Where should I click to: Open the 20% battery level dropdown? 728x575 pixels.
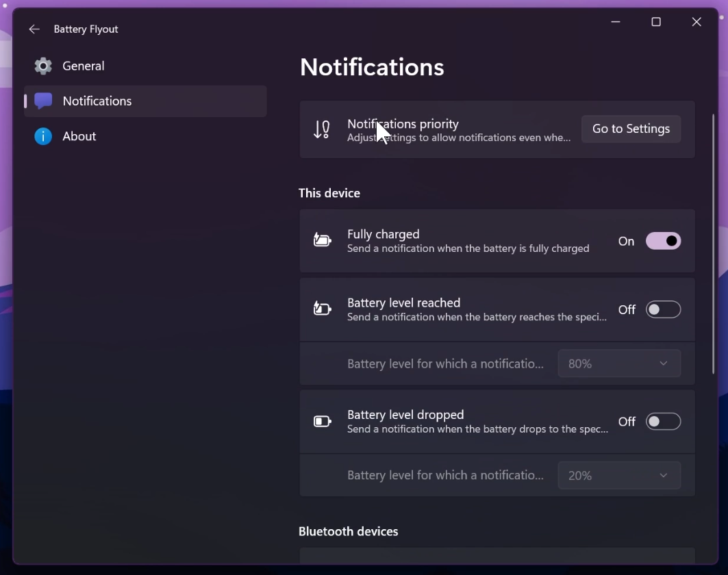(618, 475)
